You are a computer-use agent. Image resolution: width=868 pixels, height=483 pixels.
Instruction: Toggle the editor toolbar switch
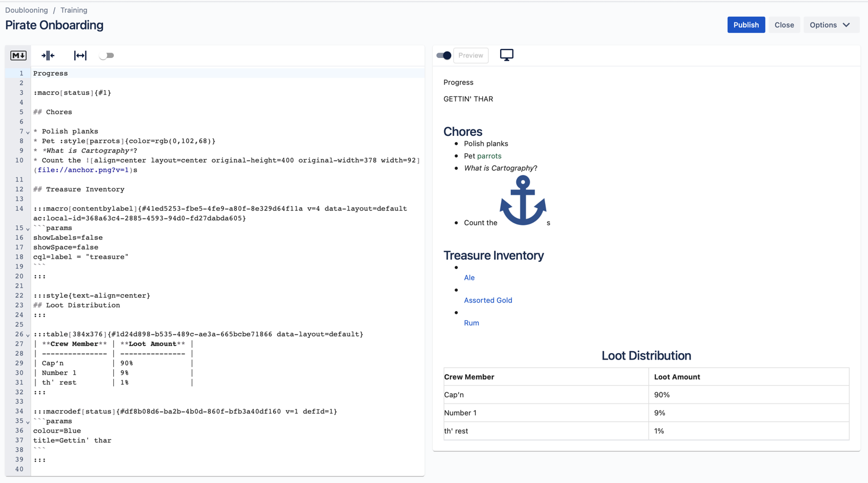click(107, 55)
